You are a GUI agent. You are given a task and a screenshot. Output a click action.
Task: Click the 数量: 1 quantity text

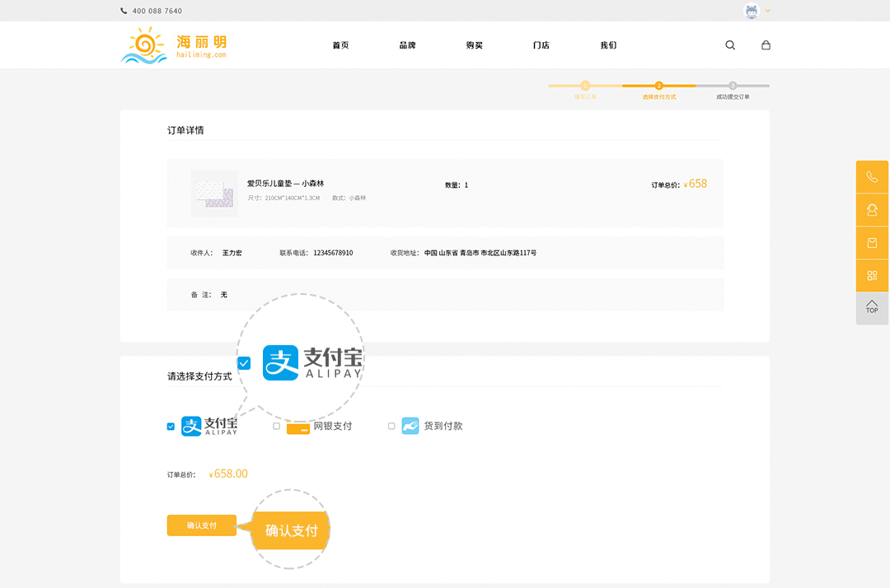click(457, 184)
